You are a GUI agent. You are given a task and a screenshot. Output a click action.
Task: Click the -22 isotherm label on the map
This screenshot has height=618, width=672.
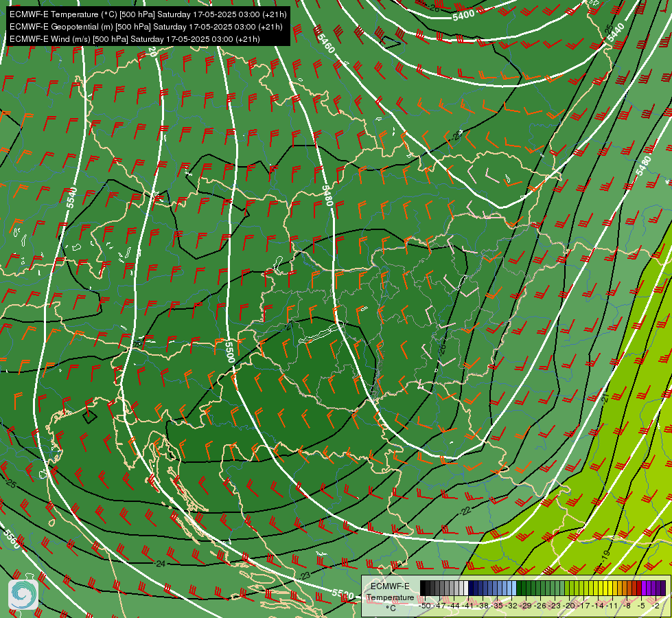click(465, 511)
